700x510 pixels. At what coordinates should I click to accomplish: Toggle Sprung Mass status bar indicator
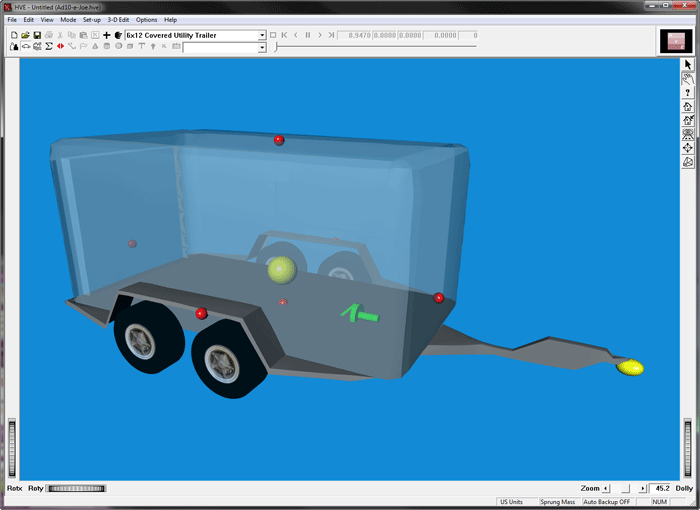(557, 501)
